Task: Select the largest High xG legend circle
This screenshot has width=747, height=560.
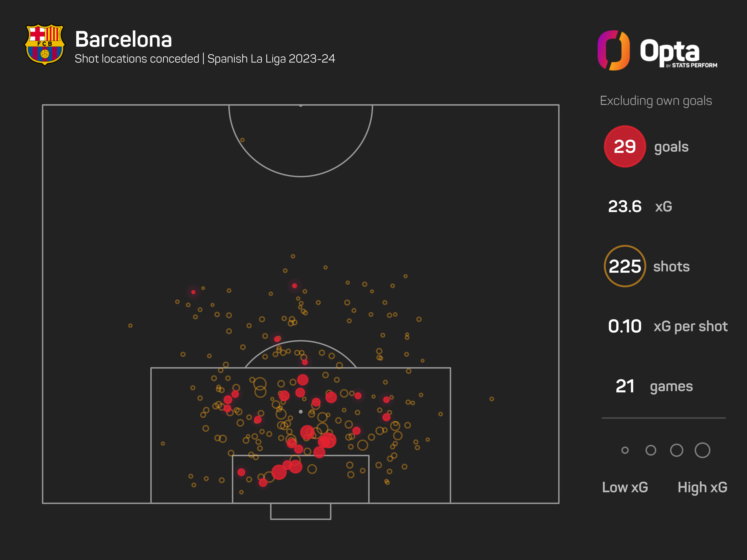Action: pos(702,450)
